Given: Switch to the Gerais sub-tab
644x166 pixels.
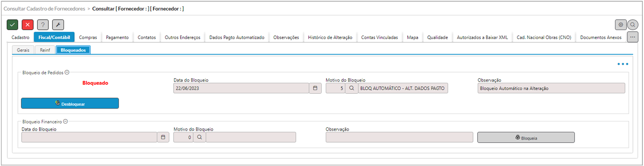Looking at the screenshot, I should tap(23, 50).
